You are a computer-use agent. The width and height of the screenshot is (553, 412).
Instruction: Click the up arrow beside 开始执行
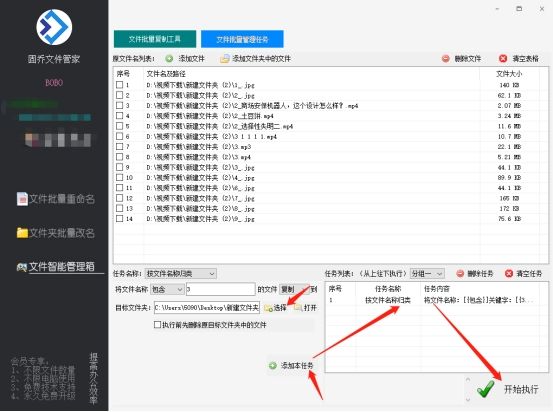click(x=468, y=380)
